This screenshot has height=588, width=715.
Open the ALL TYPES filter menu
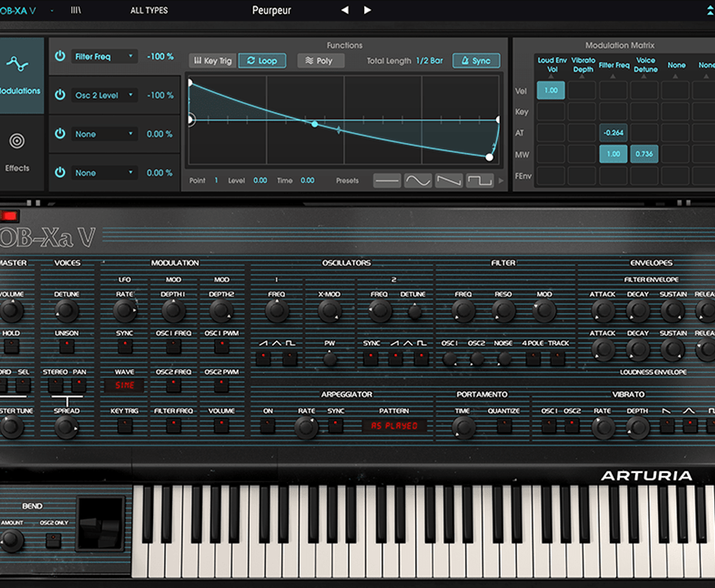pyautogui.click(x=148, y=11)
